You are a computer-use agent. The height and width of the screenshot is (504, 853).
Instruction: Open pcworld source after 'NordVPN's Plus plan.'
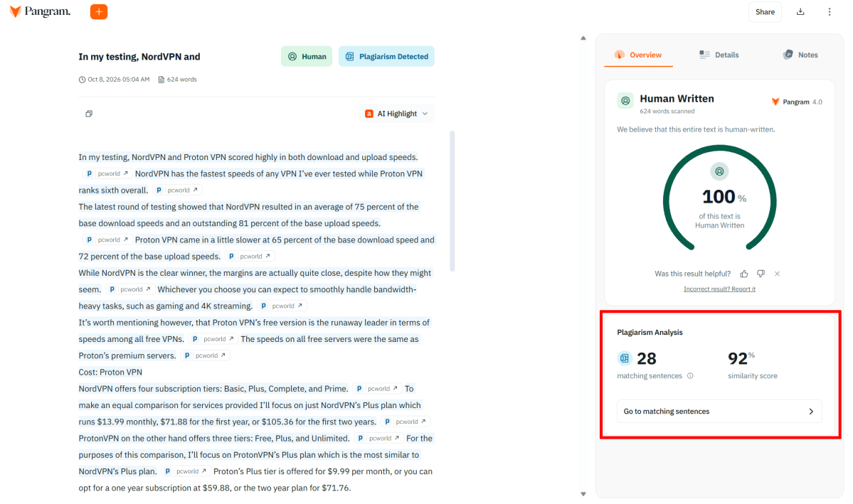(x=186, y=471)
